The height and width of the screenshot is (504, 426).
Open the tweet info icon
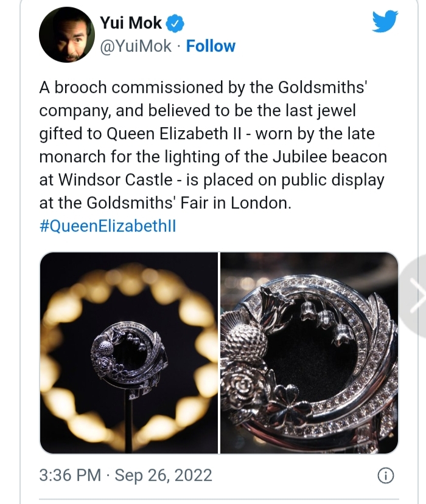[x=385, y=475]
